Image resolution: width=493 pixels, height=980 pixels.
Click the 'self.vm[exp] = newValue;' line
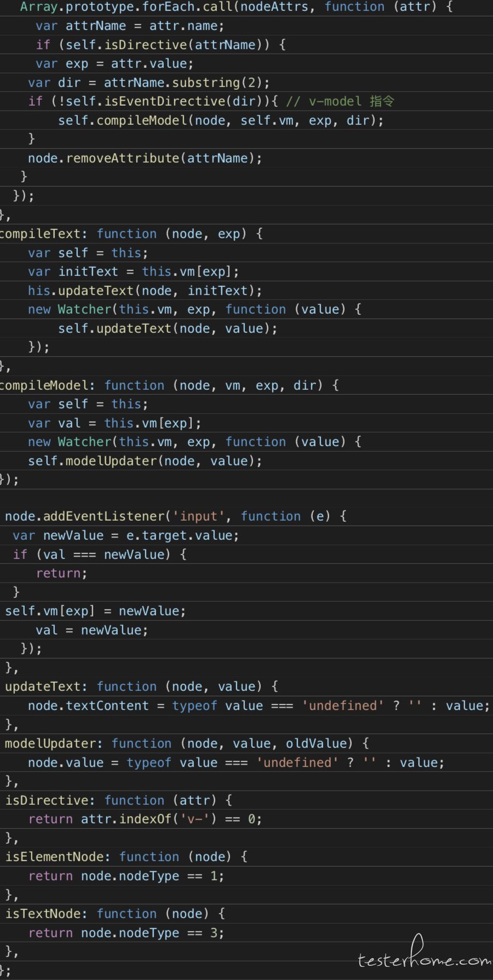95,611
